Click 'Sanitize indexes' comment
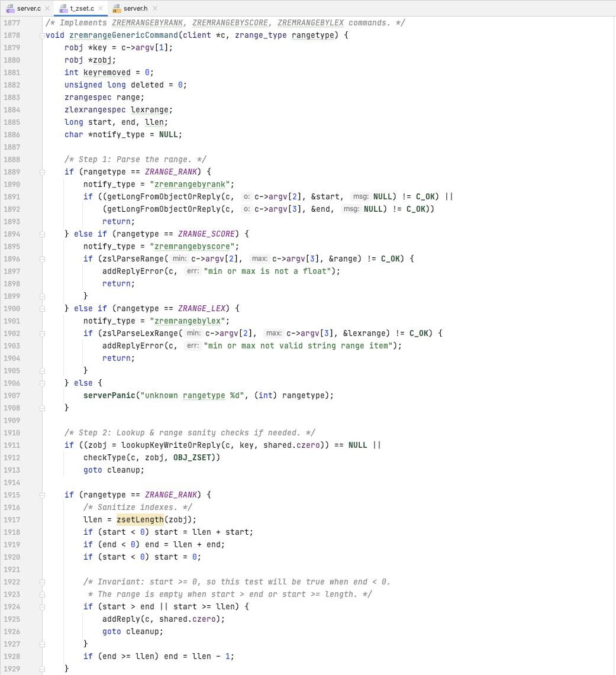The height and width of the screenshot is (675, 616). (x=138, y=507)
